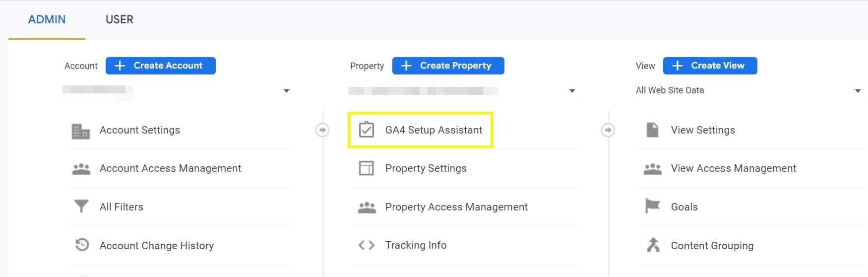Viewport: 868px width, 277px height.
Task: Click the Account Settings building icon
Action: pos(81,131)
